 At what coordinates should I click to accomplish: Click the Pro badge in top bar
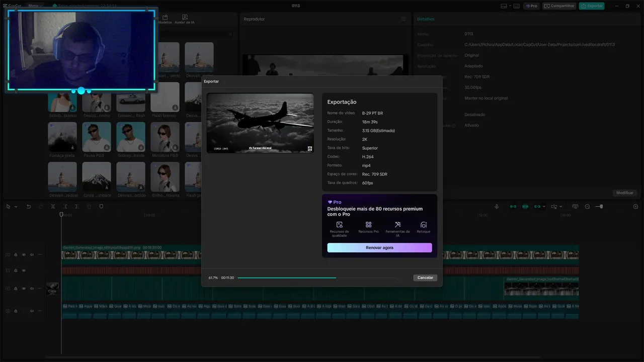[x=531, y=6]
